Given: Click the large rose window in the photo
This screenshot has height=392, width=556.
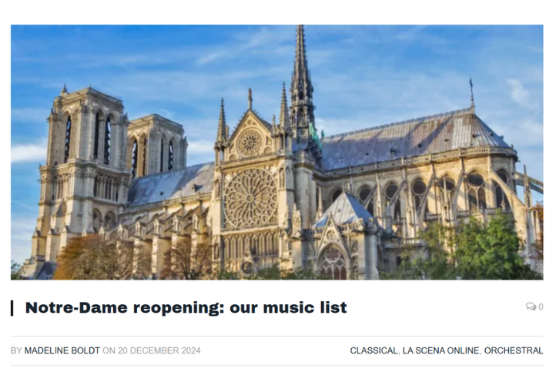Looking at the screenshot, I should pyautogui.click(x=250, y=197).
